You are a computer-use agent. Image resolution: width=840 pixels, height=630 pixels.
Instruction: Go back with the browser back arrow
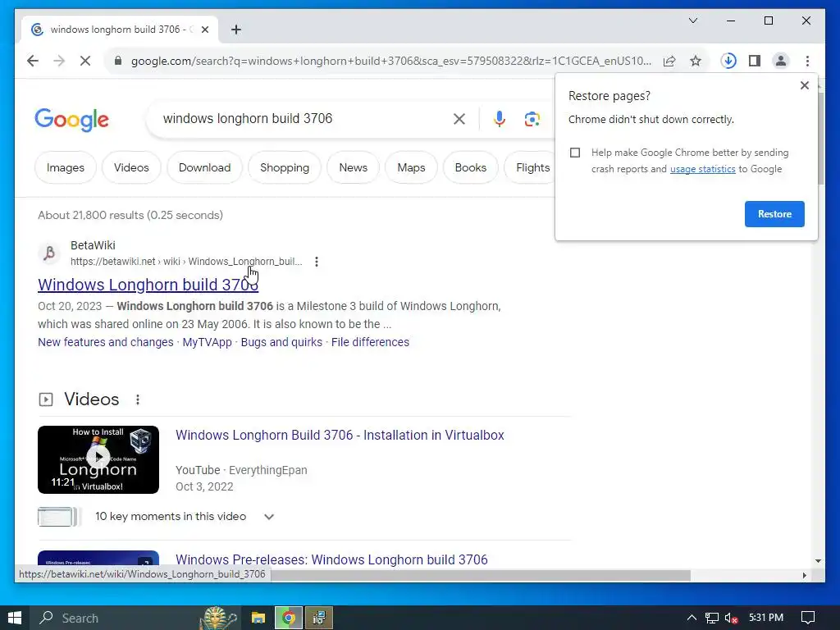pos(33,61)
